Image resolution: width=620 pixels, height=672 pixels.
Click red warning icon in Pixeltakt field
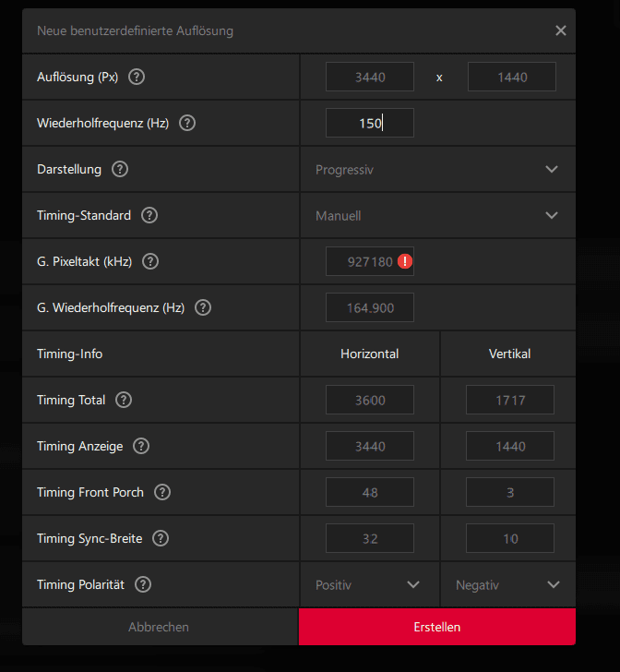(405, 261)
